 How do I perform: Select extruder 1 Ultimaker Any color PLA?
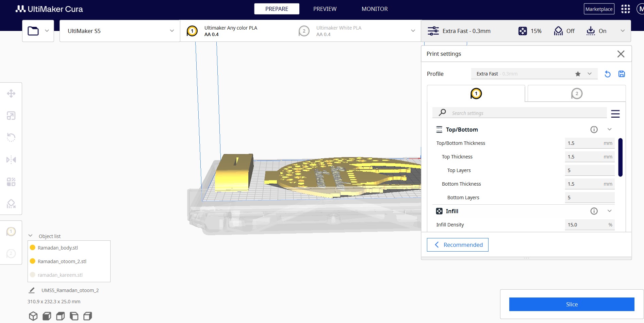pyautogui.click(x=222, y=31)
